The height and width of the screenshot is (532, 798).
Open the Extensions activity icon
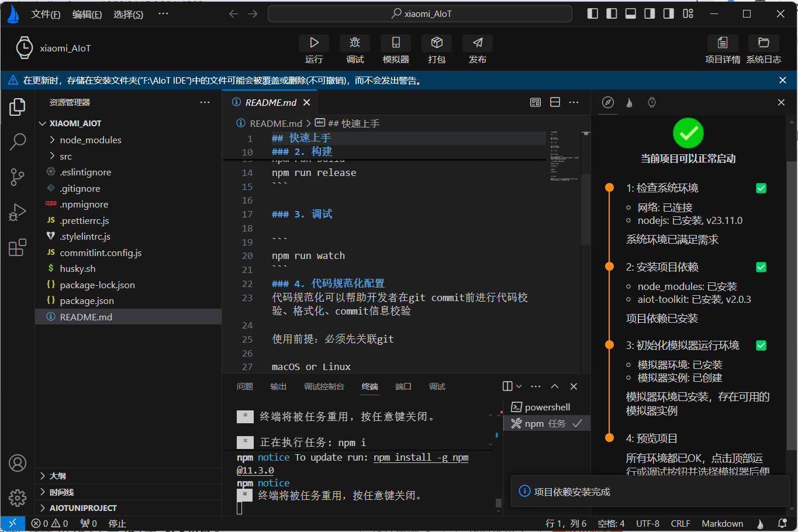[x=18, y=247]
